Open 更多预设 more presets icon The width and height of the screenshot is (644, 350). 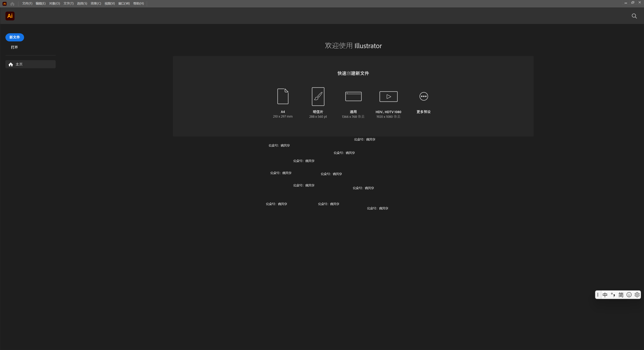(423, 96)
